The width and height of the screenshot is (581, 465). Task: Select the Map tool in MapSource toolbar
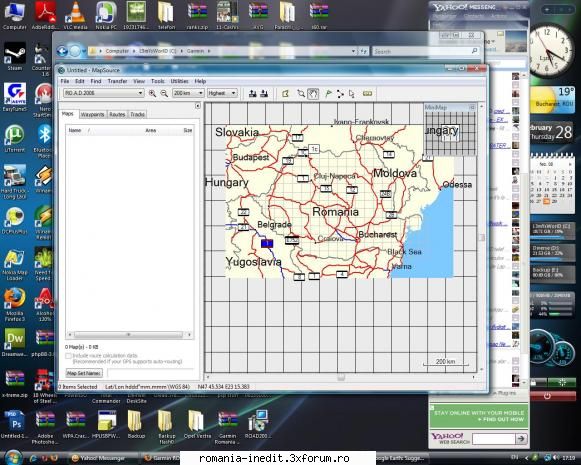click(285, 93)
